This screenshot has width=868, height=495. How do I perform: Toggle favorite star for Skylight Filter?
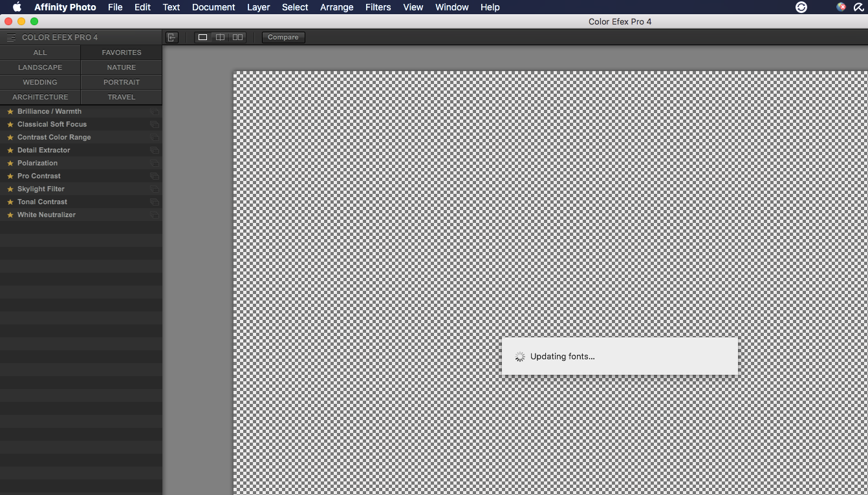(x=10, y=189)
